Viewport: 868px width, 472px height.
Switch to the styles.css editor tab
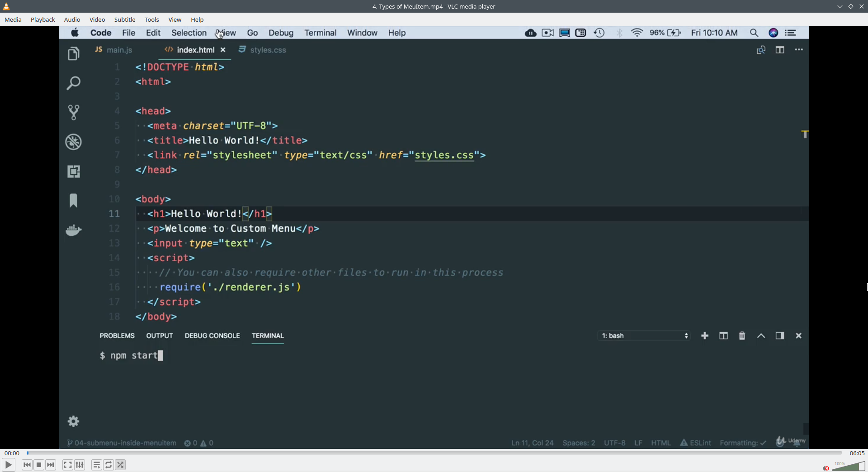tap(263, 50)
